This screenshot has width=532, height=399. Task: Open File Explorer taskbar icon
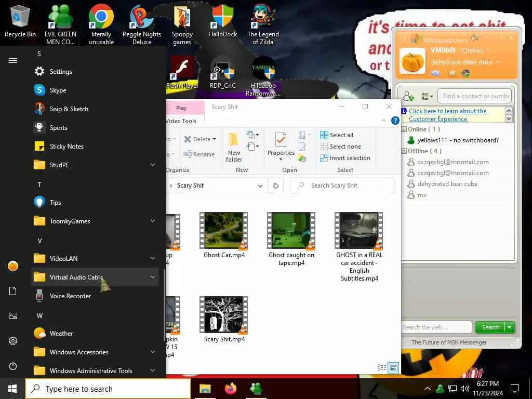click(205, 389)
